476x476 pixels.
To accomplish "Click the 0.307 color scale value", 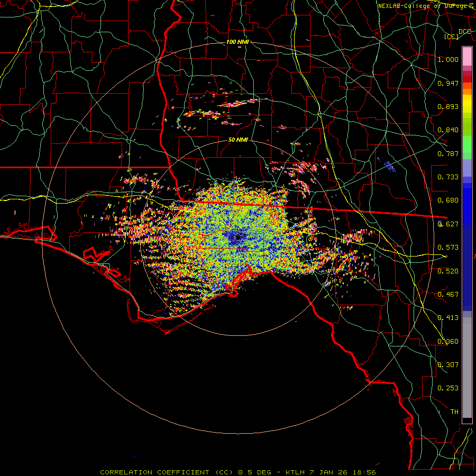I will tap(448, 365).
